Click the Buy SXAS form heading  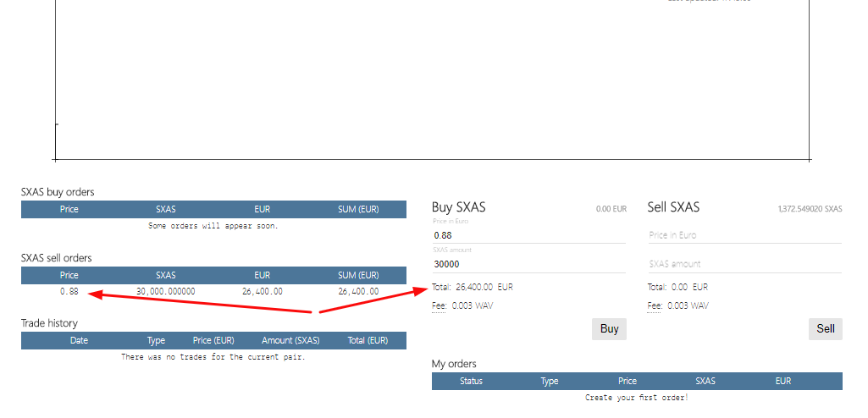click(x=458, y=207)
